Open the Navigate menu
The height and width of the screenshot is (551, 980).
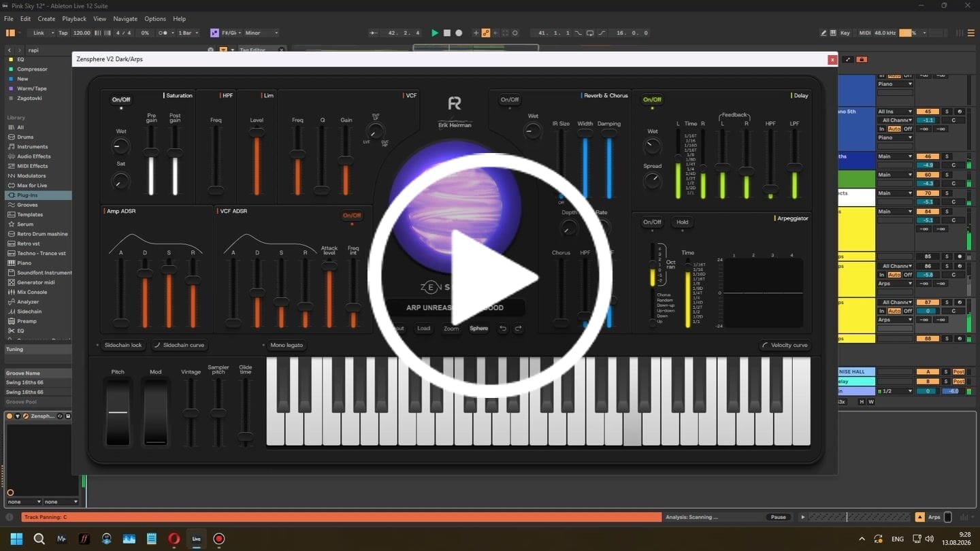coord(125,19)
